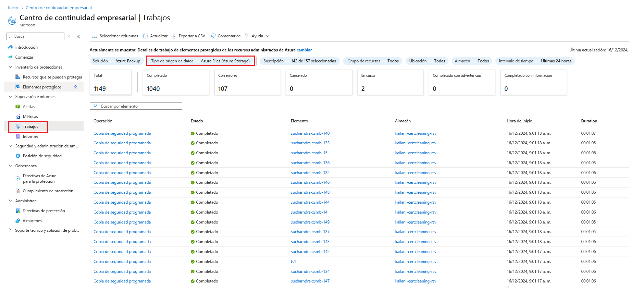Click the green status icon in the fs1 row

[193, 262]
